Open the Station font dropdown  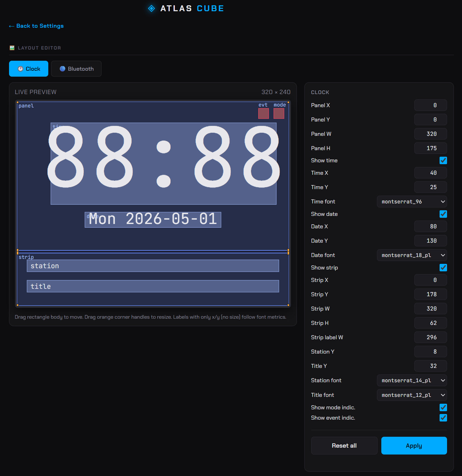click(412, 380)
